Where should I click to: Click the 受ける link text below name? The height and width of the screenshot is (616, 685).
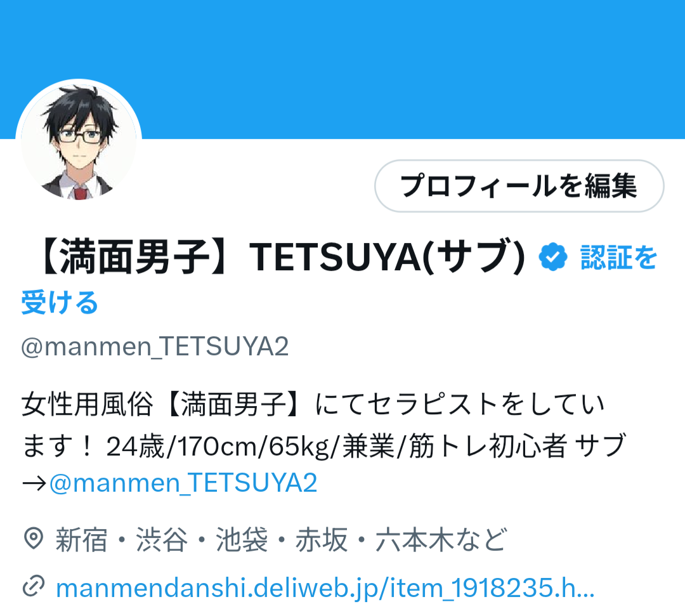pyautogui.click(x=60, y=303)
